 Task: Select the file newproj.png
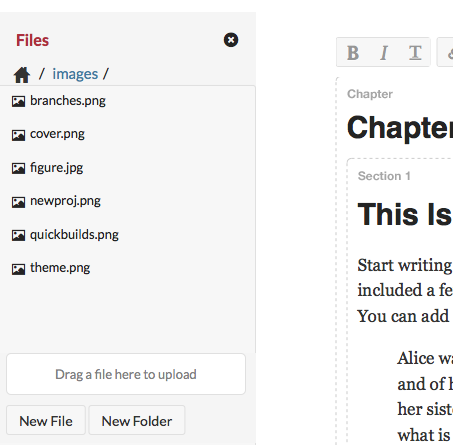[65, 201]
